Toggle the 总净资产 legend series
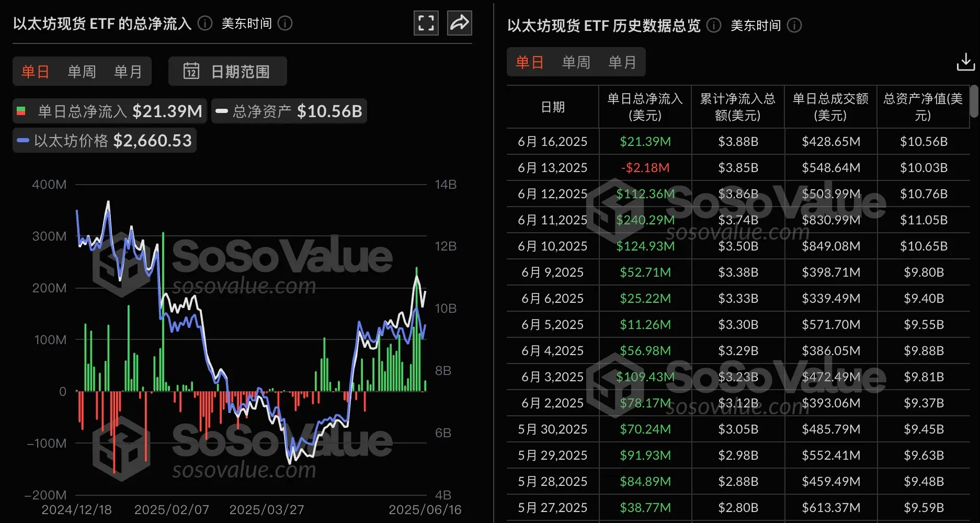Screen dimensions: 980x523 point(289,111)
